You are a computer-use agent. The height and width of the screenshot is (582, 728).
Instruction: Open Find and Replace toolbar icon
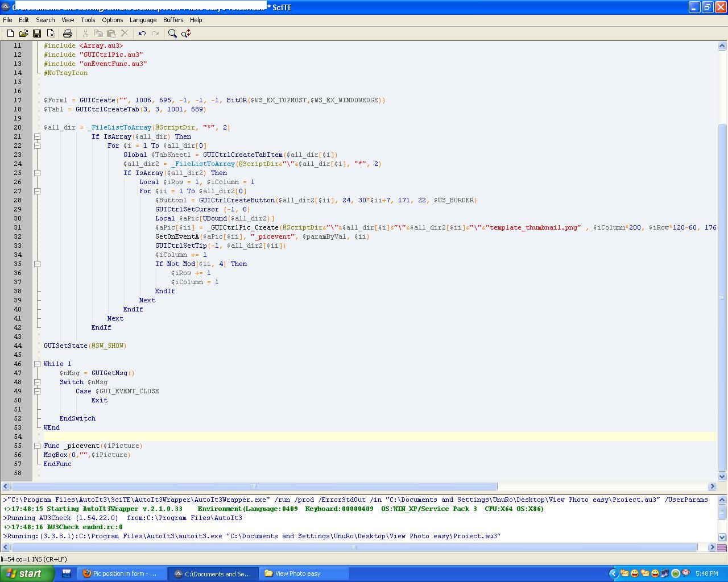186,34
